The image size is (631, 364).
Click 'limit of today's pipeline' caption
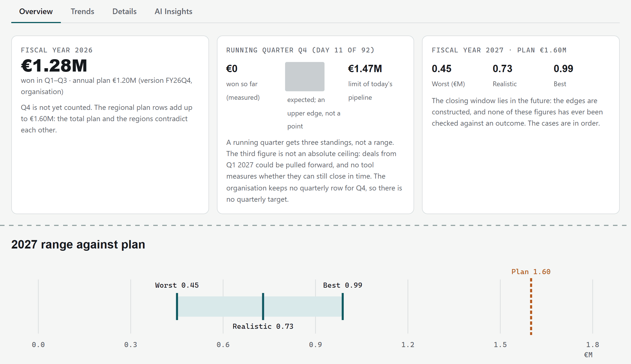[x=370, y=91]
